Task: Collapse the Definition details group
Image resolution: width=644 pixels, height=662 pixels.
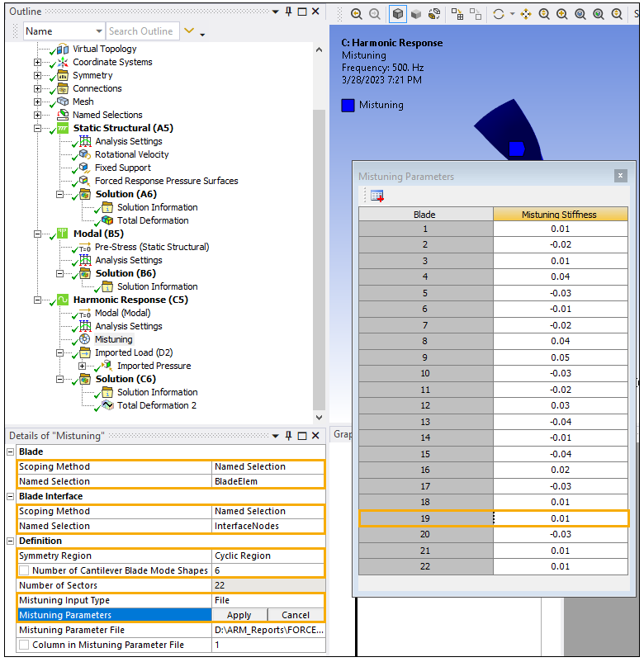Action: pos(11,541)
